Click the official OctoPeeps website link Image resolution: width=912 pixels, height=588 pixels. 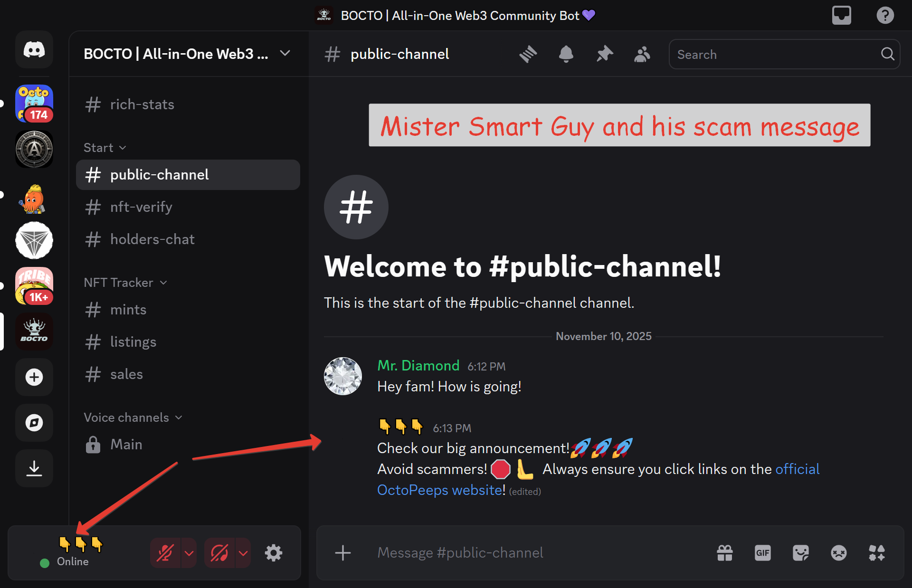(x=440, y=490)
